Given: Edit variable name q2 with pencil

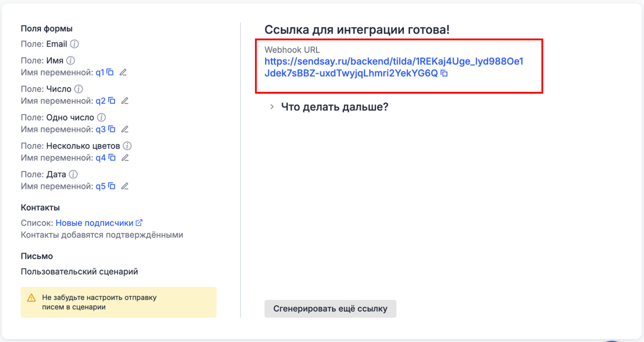Looking at the screenshot, I should coord(125,100).
